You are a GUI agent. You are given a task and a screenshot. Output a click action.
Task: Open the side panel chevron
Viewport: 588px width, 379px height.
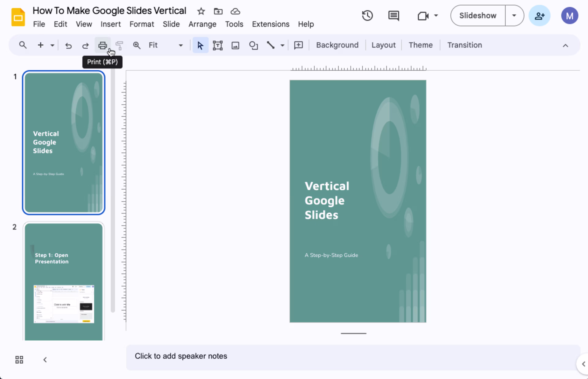(x=583, y=364)
